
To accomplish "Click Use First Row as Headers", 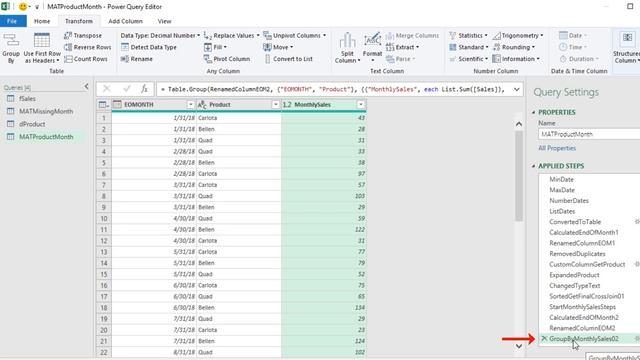I will pyautogui.click(x=42, y=48).
